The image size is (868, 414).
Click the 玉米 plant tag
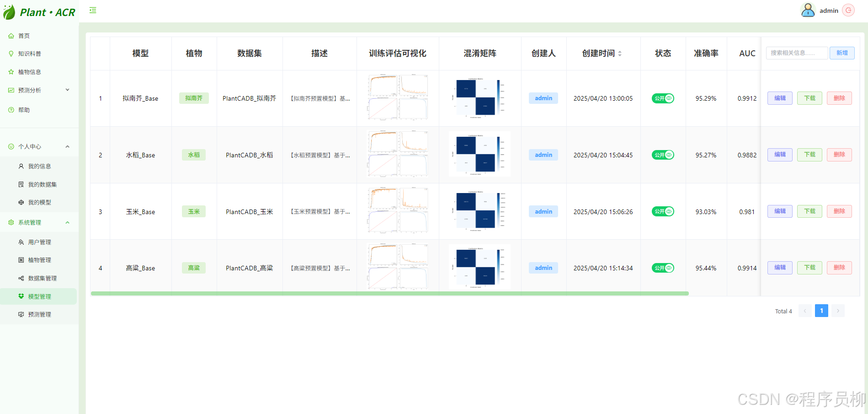click(194, 211)
